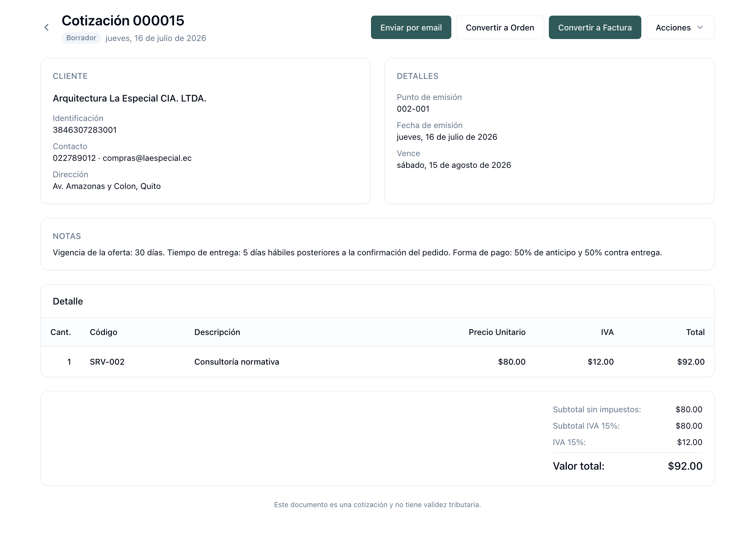This screenshot has width=756, height=545.
Task: Select the identification number 3846307283001
Action: (x=85, y=130)
